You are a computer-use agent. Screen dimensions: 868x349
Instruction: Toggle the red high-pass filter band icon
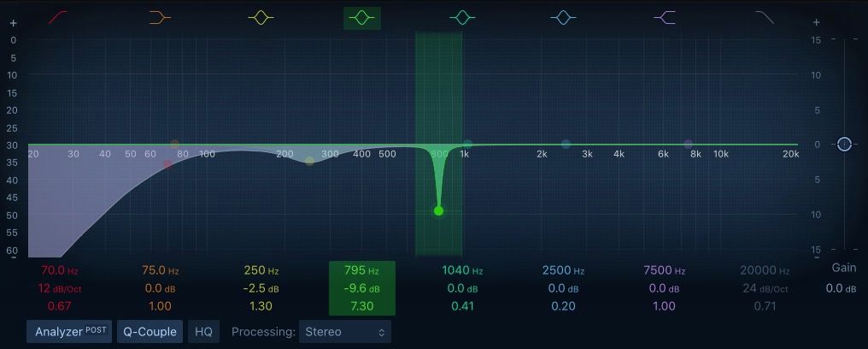pos(57,18)
